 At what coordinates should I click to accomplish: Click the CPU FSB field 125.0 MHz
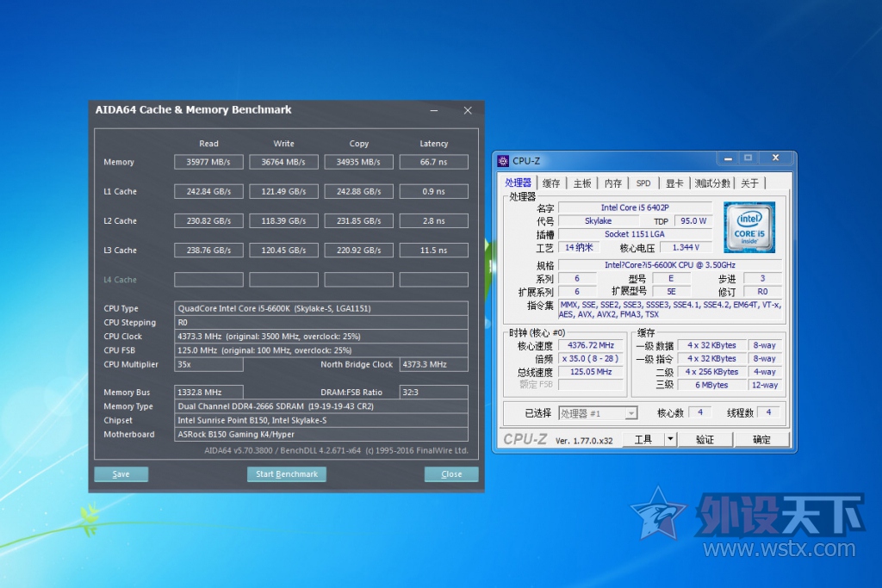tap(321, 350)
